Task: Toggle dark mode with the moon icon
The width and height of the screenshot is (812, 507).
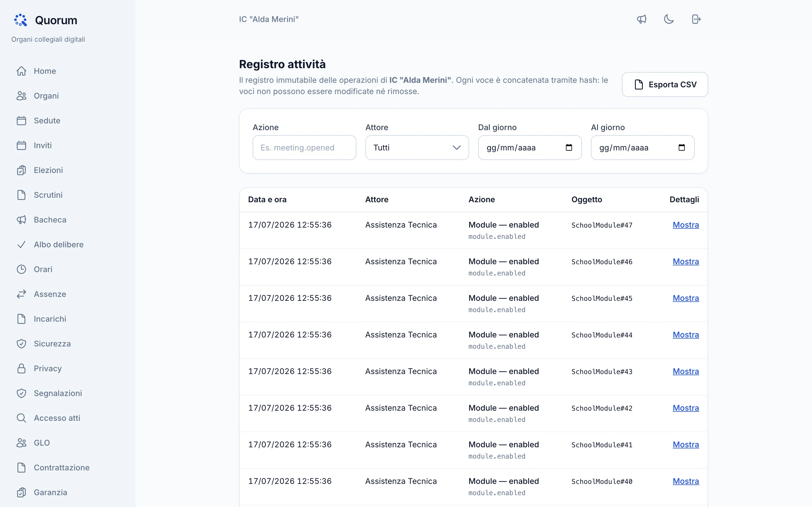Action: click(x=669, y=19)
